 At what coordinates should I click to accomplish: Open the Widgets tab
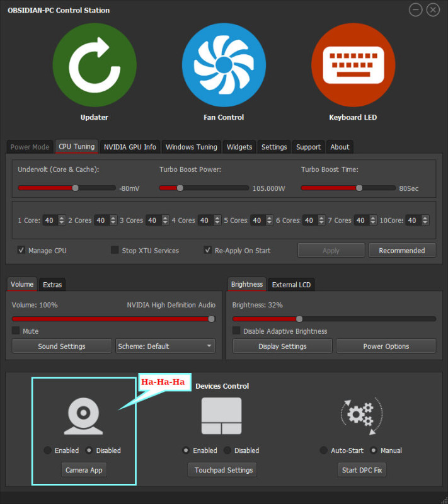tap(239, 147)
